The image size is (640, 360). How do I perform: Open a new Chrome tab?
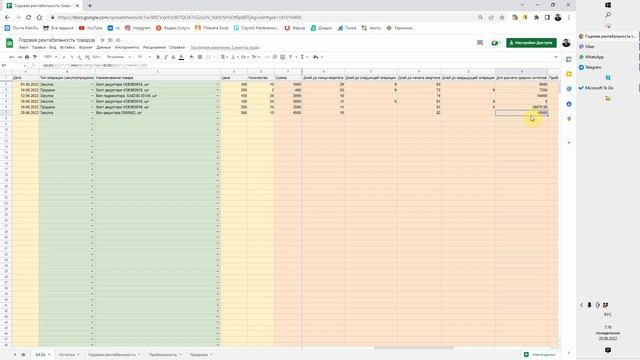(90, 6)
